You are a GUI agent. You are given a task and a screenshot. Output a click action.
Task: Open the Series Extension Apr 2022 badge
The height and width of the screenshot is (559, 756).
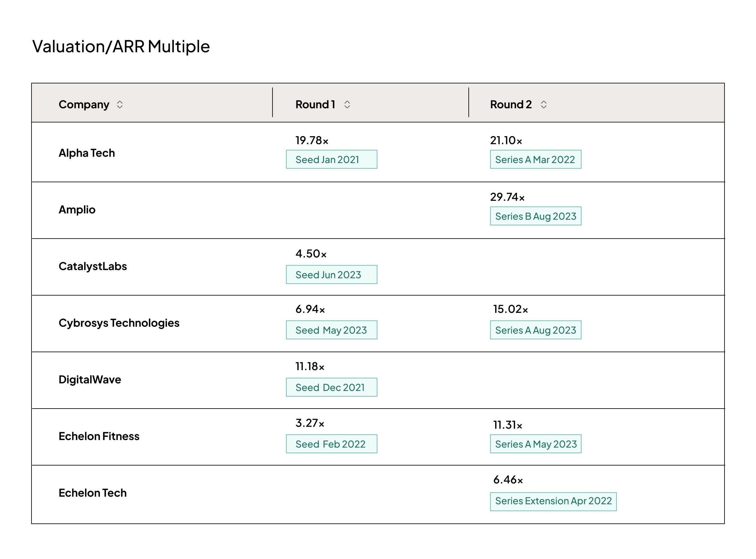pyautogui.click(x=553, y=501)
